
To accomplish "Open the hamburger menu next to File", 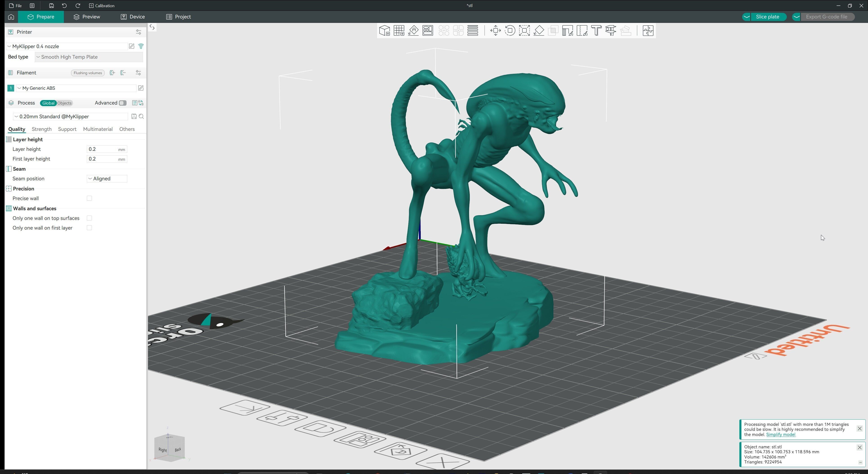I will click(32, 6).
